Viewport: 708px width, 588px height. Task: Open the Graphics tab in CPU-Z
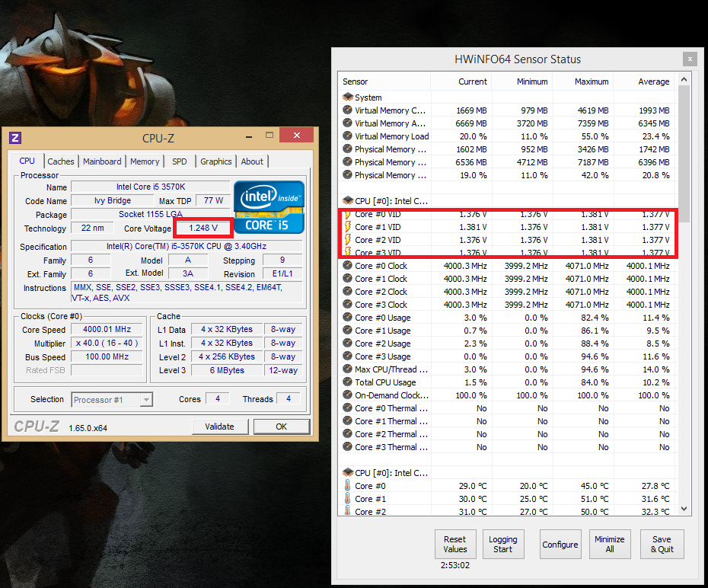pyautogui.click(x=216, y=161)
